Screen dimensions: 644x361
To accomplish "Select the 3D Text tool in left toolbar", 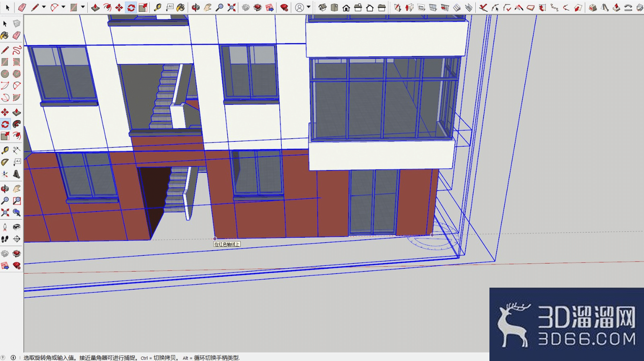I will pyautogui.click(x=17, y=174).
